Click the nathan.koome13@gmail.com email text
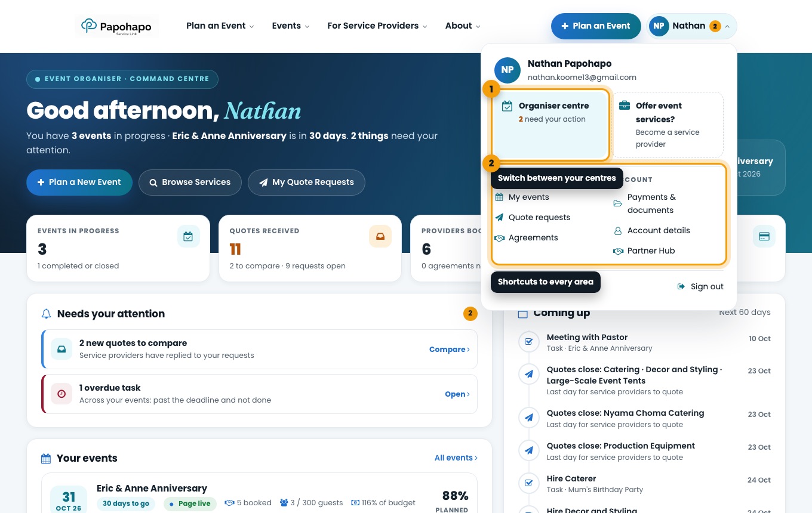Screen dimensions: 812x513 582,78
